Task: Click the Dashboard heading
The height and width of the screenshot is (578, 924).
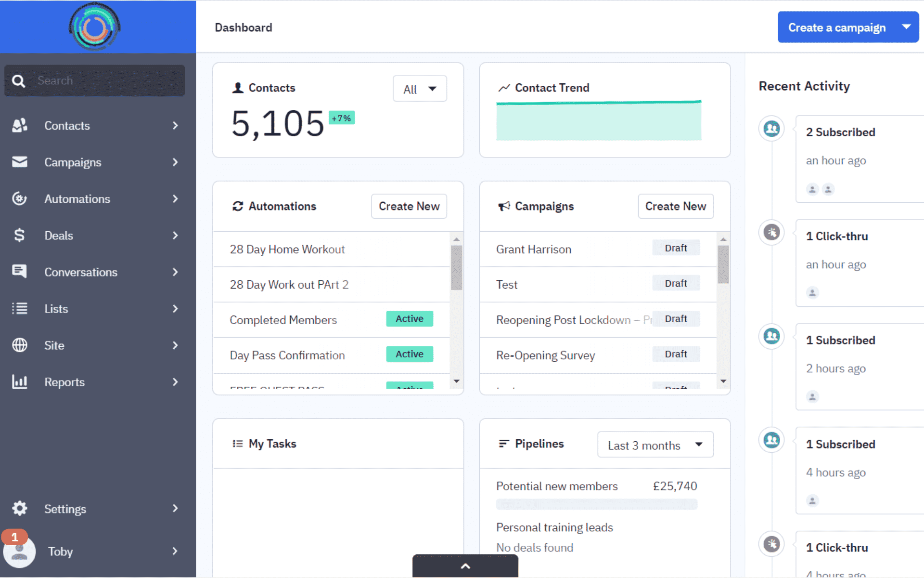Action: point(244,27)
